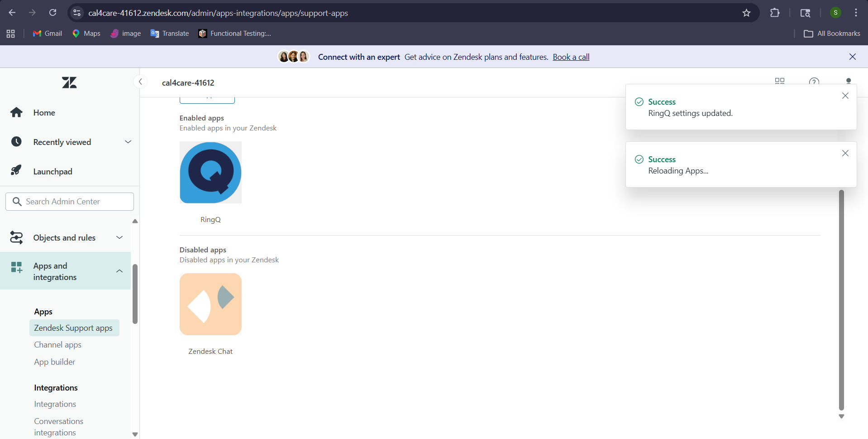Go back with browser back arrow
Screen dimensions: 868x439
12,13
